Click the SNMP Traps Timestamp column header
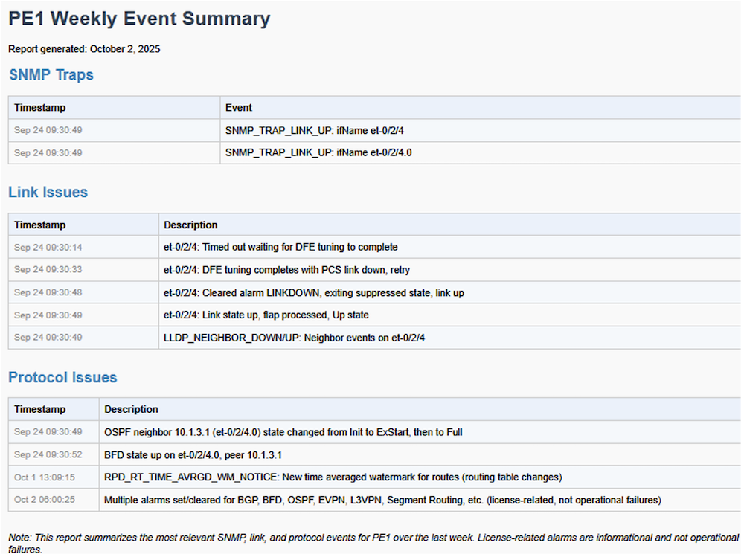Image resolution: width=744 pixels, height=560 pixels. [x=39, y=108]
